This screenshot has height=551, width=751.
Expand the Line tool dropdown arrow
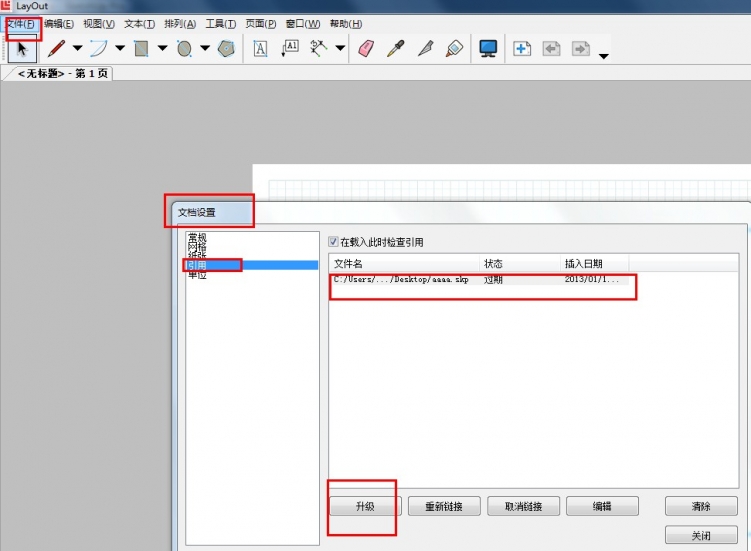tap(78, 48)
